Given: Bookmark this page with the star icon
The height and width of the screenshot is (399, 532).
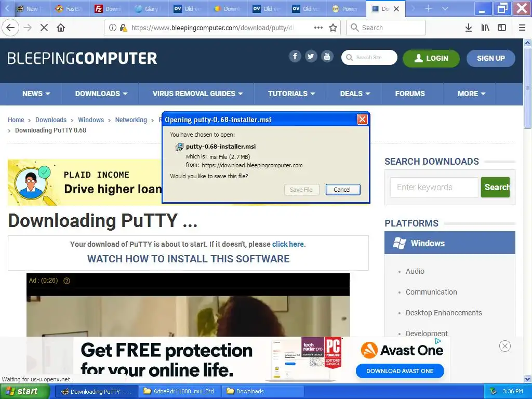Looking at the screenshot, I should click(333, 28).
